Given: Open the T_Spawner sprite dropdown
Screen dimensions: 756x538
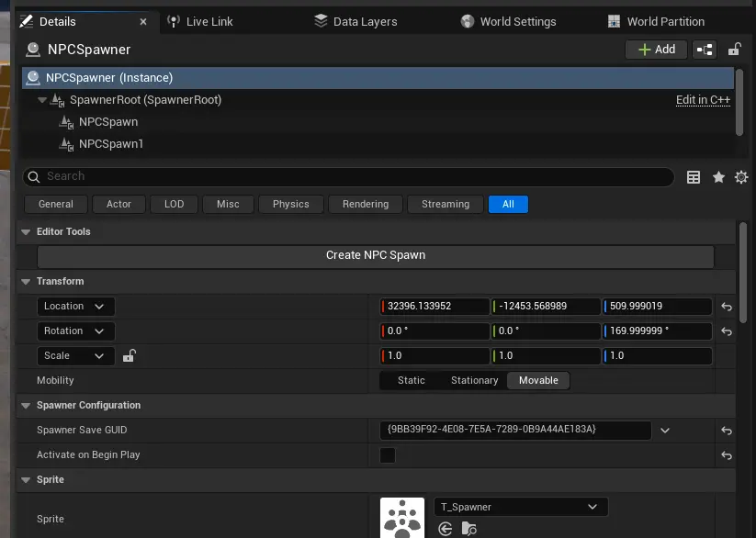Looking at the screenshot, I should coord(520,507).
